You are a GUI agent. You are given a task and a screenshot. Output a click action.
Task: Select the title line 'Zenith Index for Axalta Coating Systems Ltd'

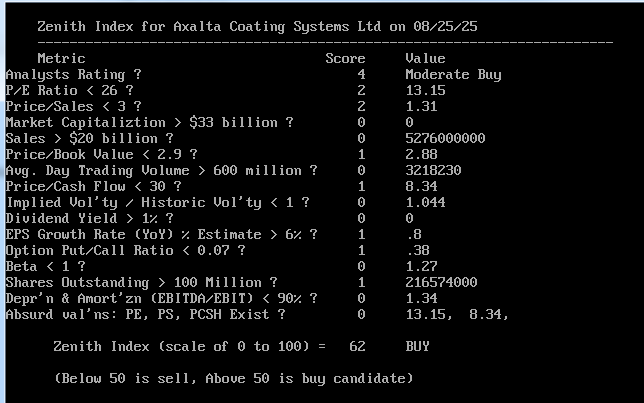coord(209,27)
